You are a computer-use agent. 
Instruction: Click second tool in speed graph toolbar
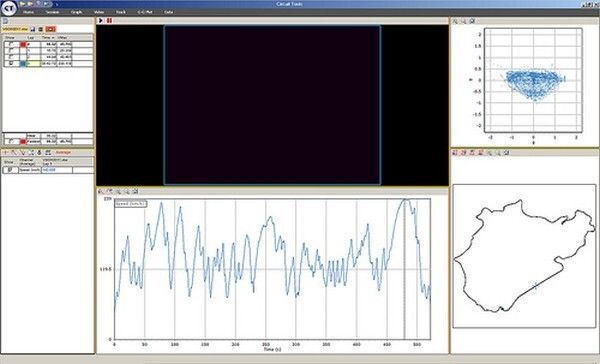[x=110, y=191]
